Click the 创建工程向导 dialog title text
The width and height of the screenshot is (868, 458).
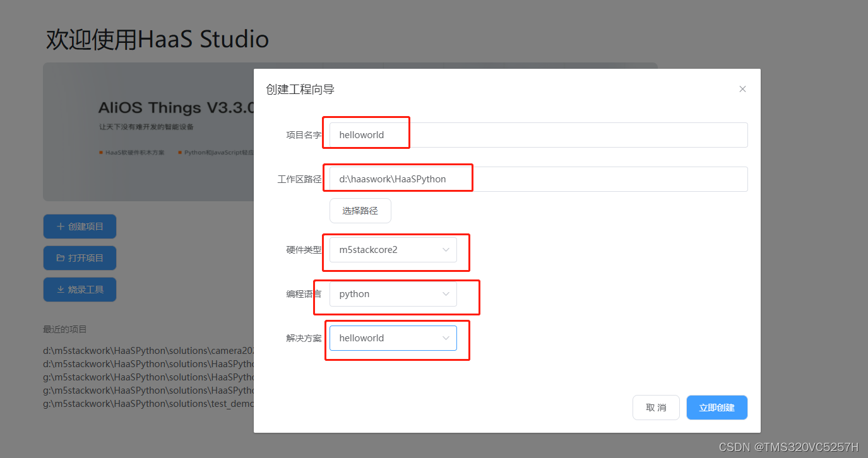tap(300, 90)
